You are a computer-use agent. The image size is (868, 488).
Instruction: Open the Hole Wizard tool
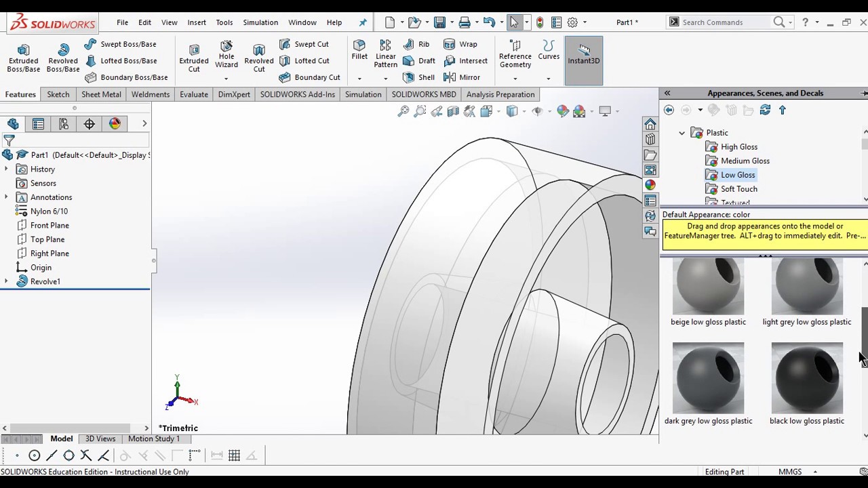tap(226, 54)
